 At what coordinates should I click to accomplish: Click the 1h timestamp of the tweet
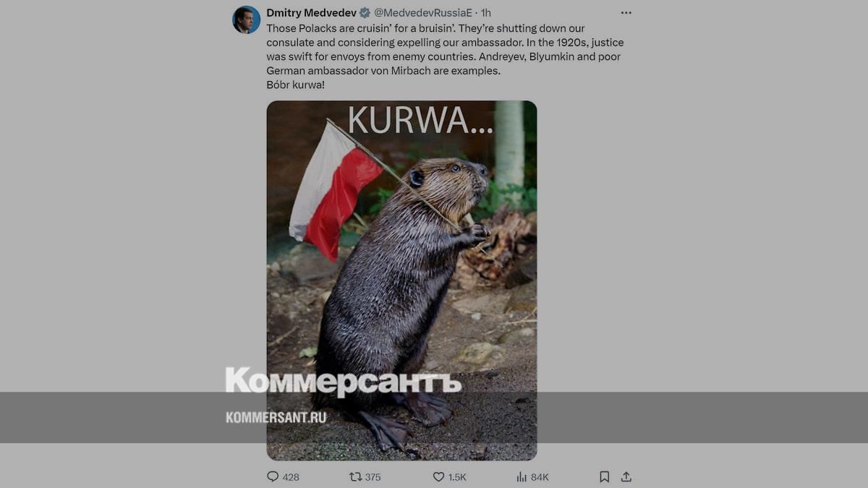(x=486, y=13)
